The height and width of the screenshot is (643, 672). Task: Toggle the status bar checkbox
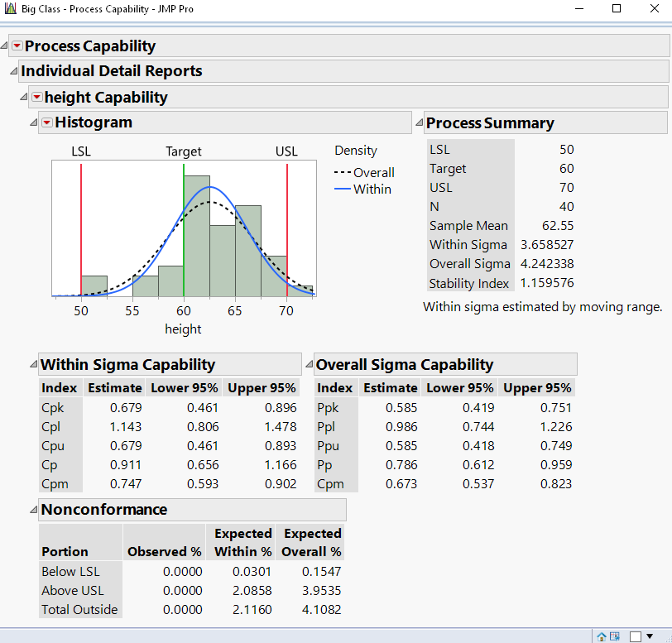[635, 637]
